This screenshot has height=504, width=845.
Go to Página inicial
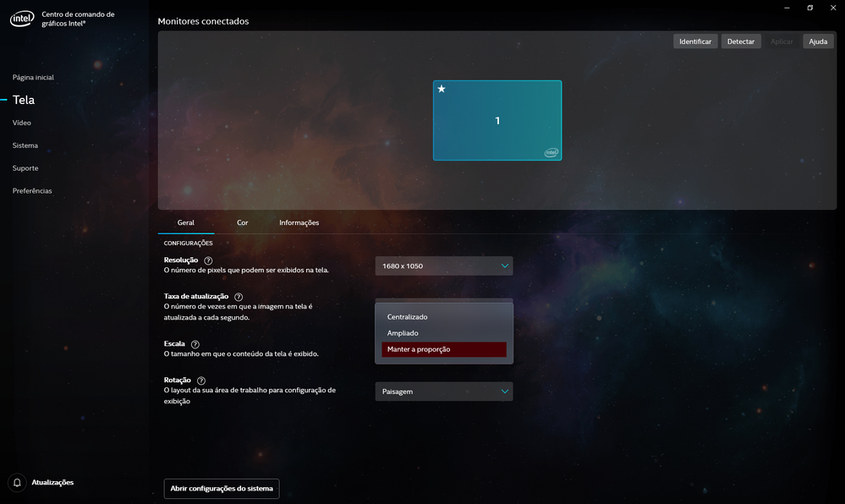34,78
